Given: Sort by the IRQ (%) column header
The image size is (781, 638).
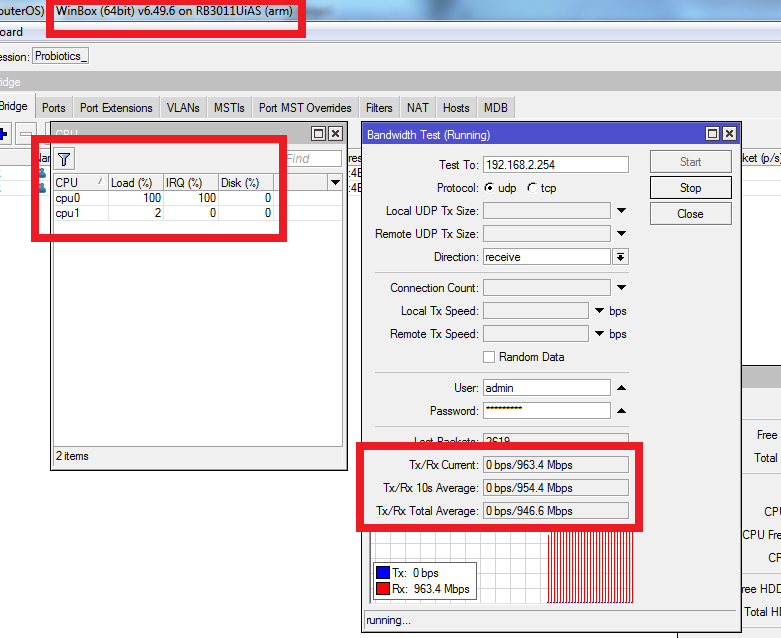Looking at the screenshot, I should click(x=191, y=183).
